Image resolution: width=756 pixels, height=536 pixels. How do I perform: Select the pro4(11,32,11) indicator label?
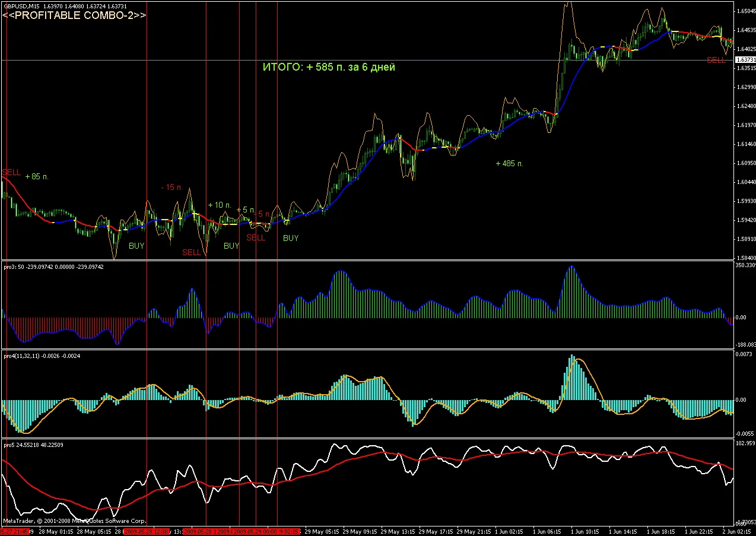(x=42, y=356)
